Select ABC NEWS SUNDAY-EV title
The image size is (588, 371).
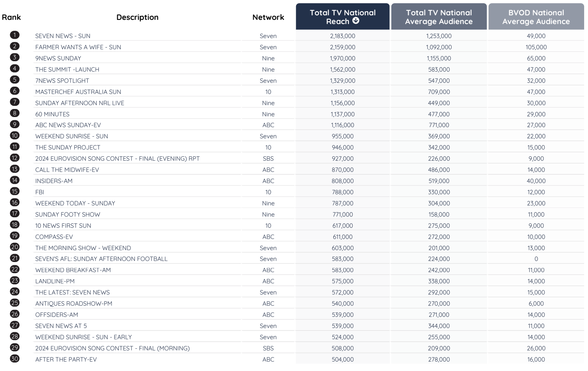68,125
